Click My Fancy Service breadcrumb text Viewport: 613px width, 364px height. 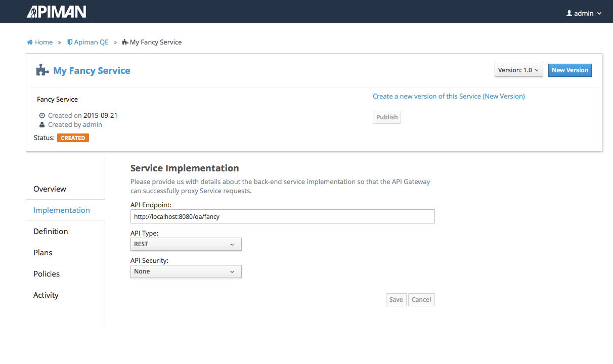click(156, 42)
